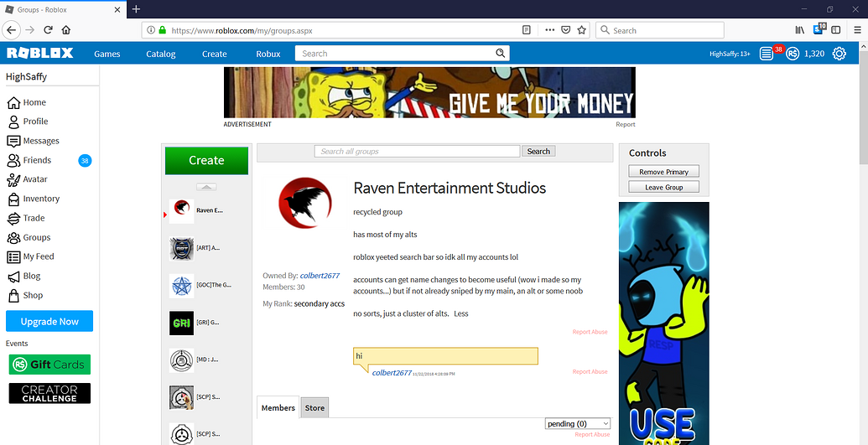The height and width of the screenshot is (445, 868).
Task: Report Abuse on the group description
Action: tap(590, 332)
